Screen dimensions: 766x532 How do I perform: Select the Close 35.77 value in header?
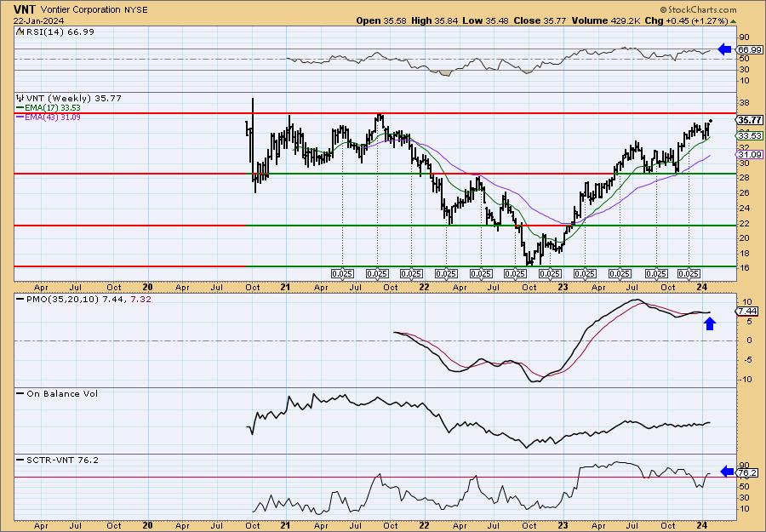541,21
